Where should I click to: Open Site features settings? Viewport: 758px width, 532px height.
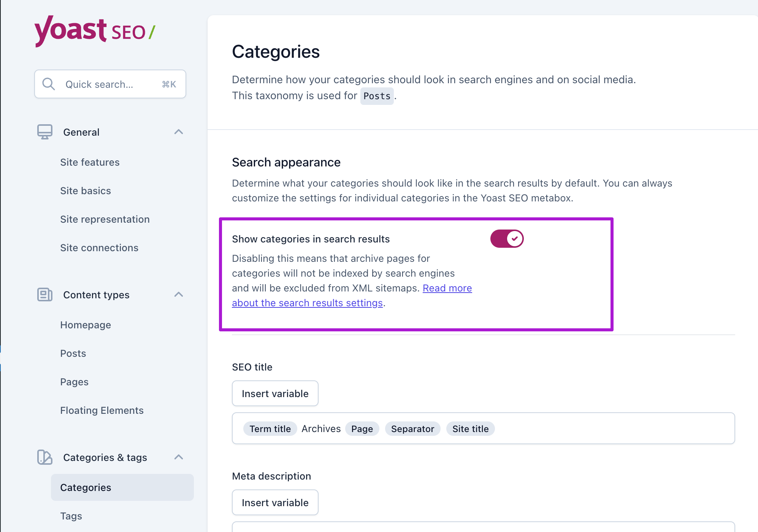coord(90,162)
